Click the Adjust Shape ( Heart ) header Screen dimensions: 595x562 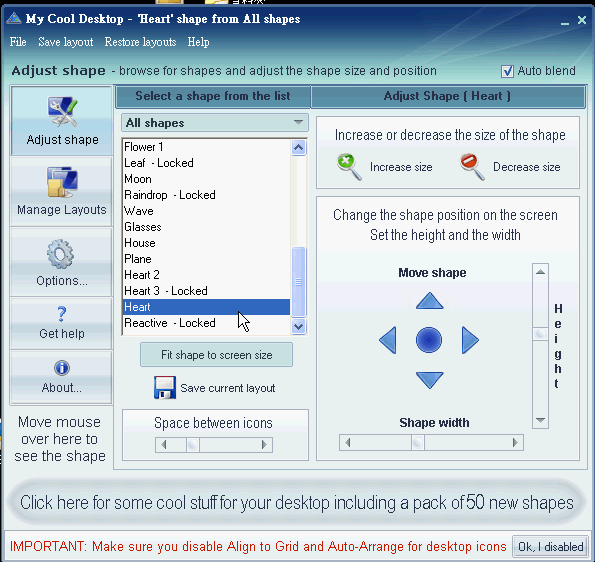[x=447, y=96]
